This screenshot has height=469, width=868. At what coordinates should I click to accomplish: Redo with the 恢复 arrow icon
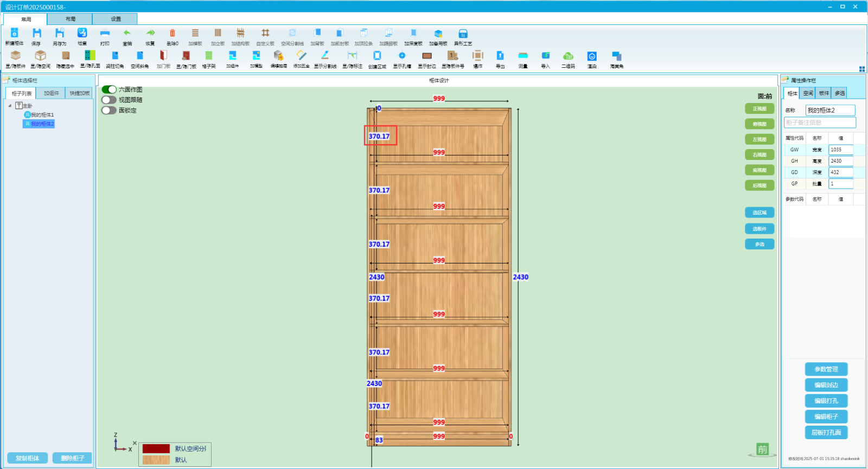pos(150,33)
